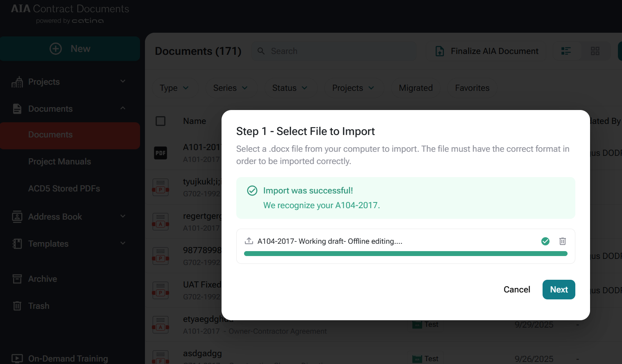Click the PDF icon for A101-2017 document
The width and height of the screenshot is (622, 364).
coord(161,153)
